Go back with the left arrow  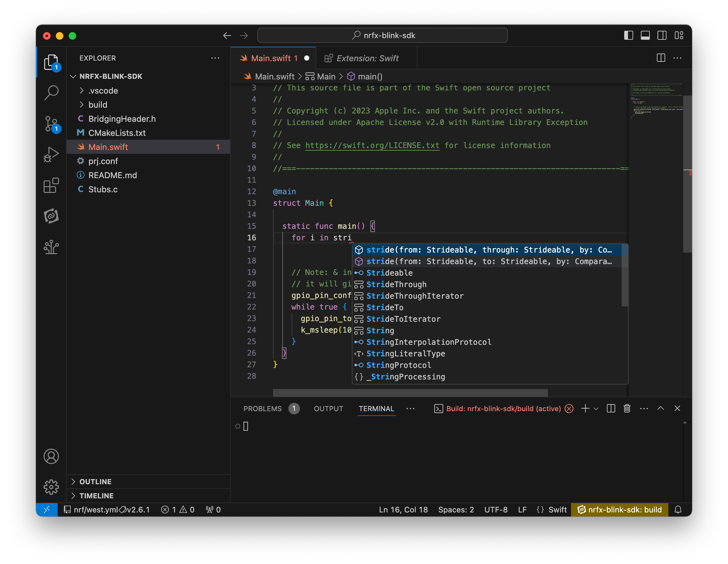(227, 35)
